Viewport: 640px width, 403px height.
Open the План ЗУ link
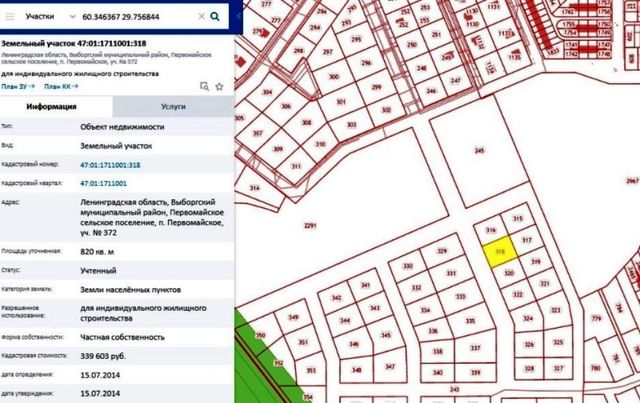click(18, 87)
